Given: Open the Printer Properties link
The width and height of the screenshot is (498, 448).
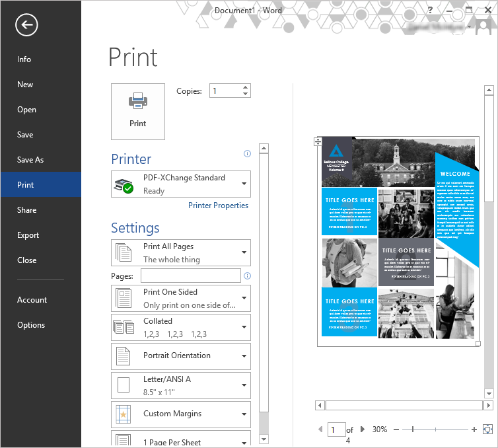Looking at the screenshot, I should 218,205.
